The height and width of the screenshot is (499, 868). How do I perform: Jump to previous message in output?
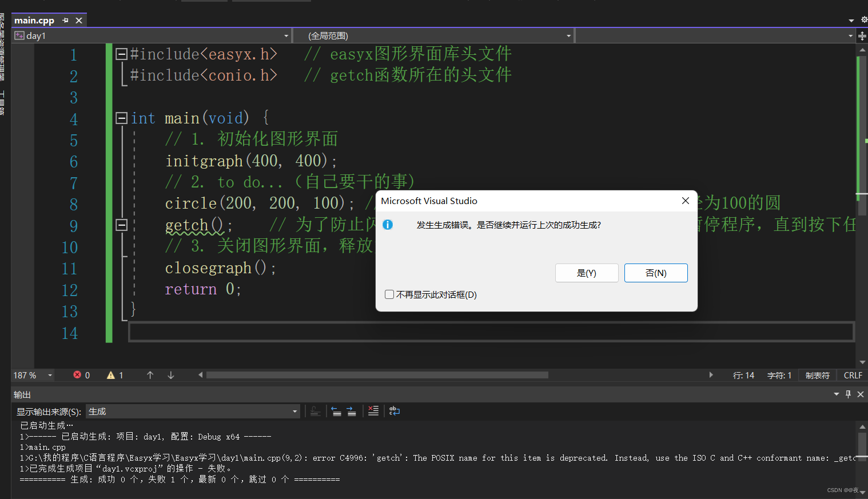coord(336,411)
